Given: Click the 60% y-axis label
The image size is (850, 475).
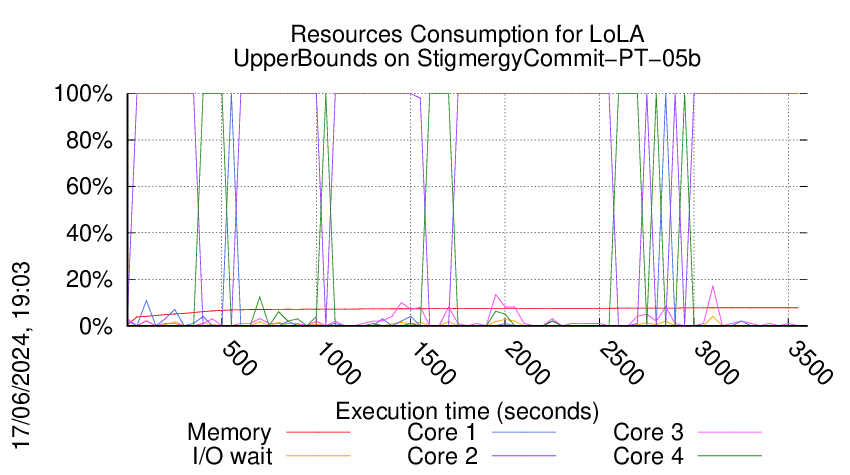Looking at the screenshot, I should coord(89,187).
